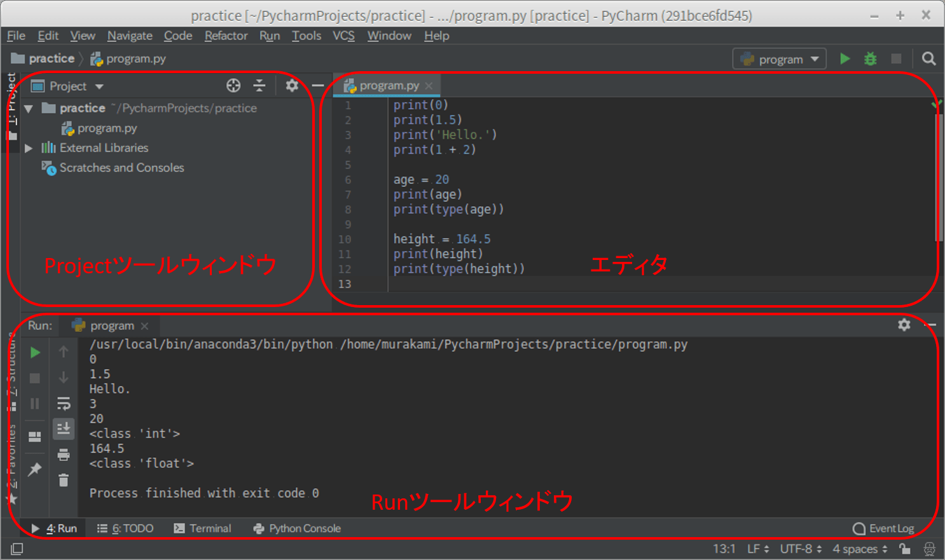Click the locate/scroll-from-source crosshair icon
The width and height of the screenshot is (945, 560).
(x=233, y=85)
